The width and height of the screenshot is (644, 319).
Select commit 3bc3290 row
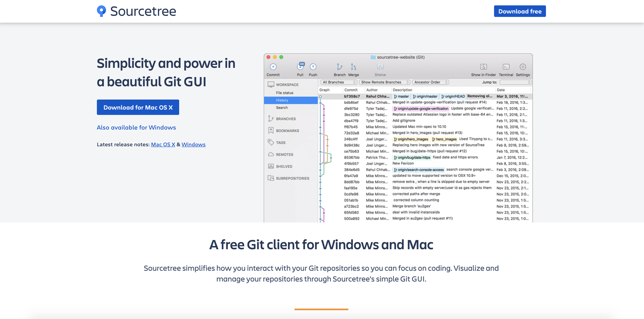click(x=425, y=115)
